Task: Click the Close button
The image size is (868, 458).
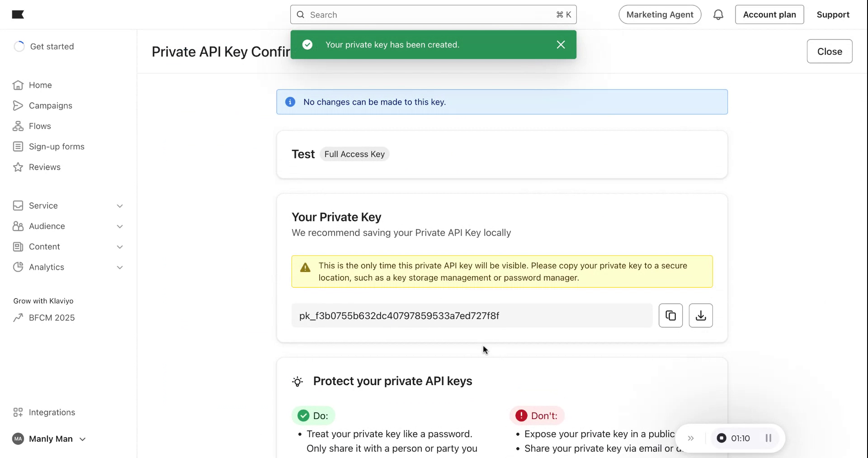Action: click(829, 51)
